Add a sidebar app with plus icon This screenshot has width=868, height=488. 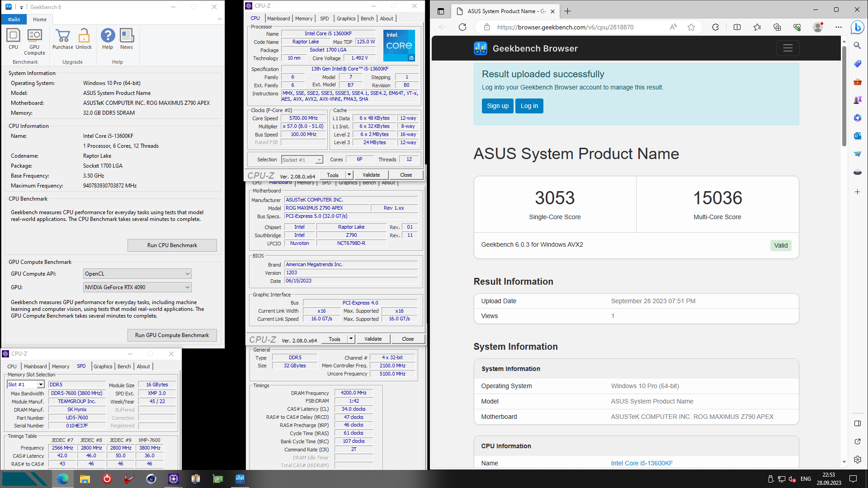click(x=857, y=192)
